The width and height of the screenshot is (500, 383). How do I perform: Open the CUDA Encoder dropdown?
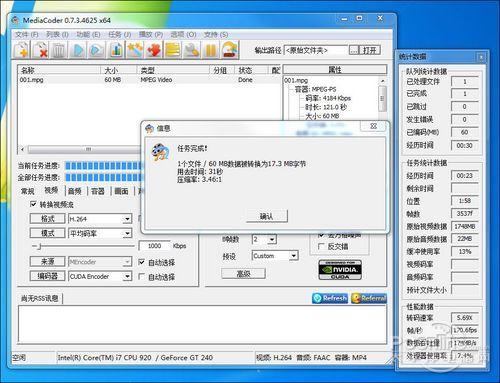click(x=127, y=276)
